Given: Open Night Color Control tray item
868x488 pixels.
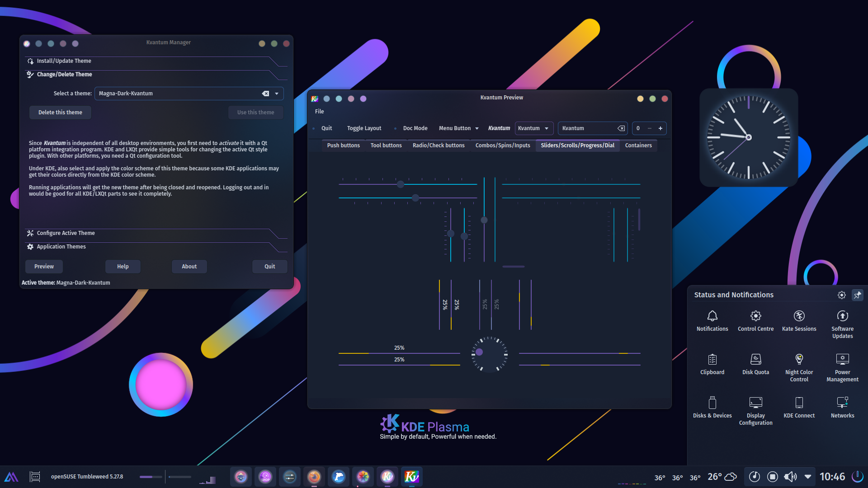Looking at the screenshot, I should (x=799, y=368).
